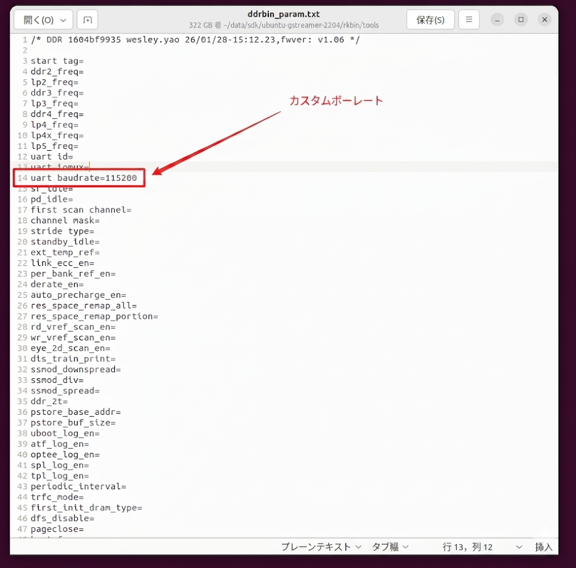Click the ddr4_freq= line

click(x=57, y=114)
